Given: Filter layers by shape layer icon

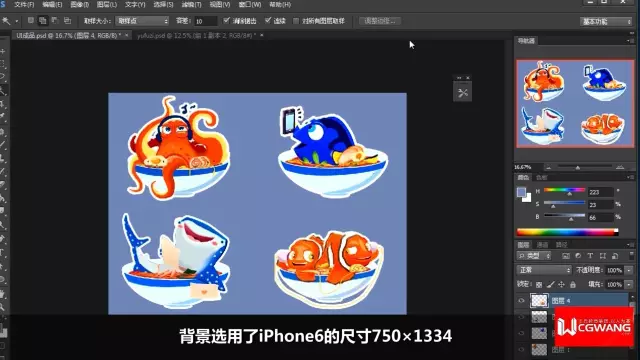Looking at the screenshot, I should 602,256.
